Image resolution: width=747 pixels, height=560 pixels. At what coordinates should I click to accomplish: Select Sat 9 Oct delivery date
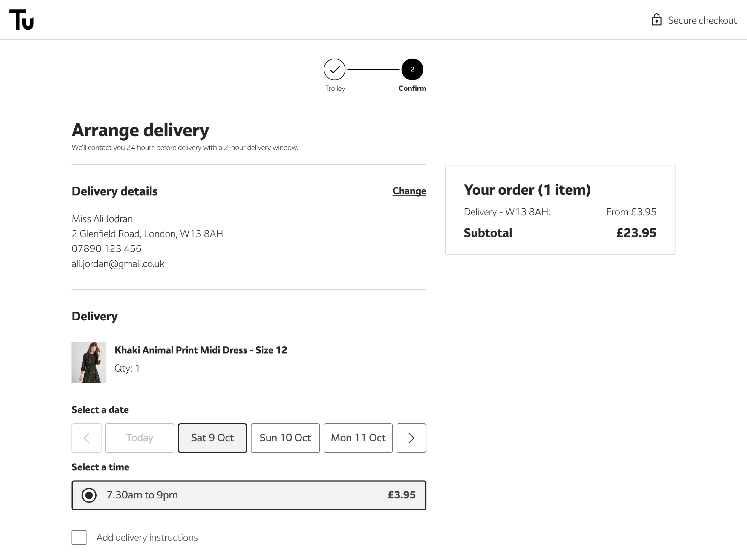(x=212, y=438)
